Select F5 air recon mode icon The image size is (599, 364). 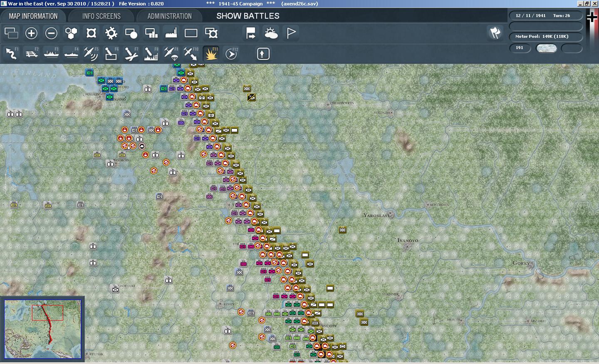91,54
